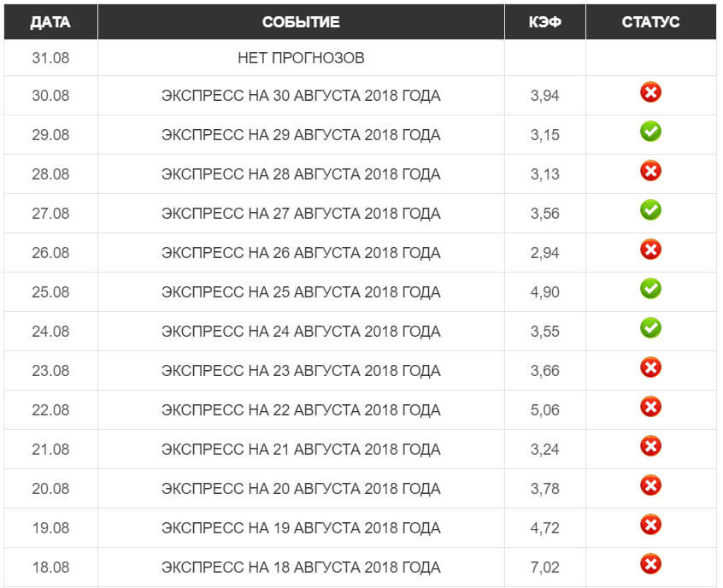This screenshot has width=723, height=588.
Task: Click the red cross status for 20.08
Action: pos(650,486)
